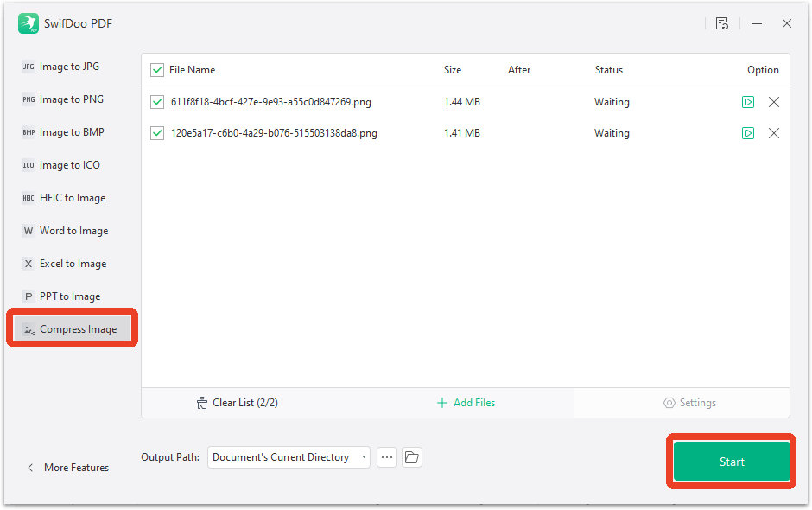Click Add Files button
The width and height of the screenshot is (812, 510).
point(466,403)
